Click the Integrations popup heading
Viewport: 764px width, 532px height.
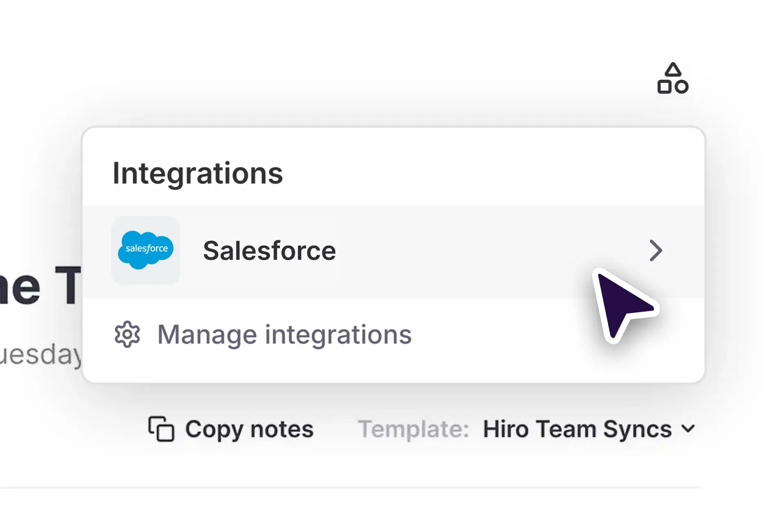pos(198,173)
